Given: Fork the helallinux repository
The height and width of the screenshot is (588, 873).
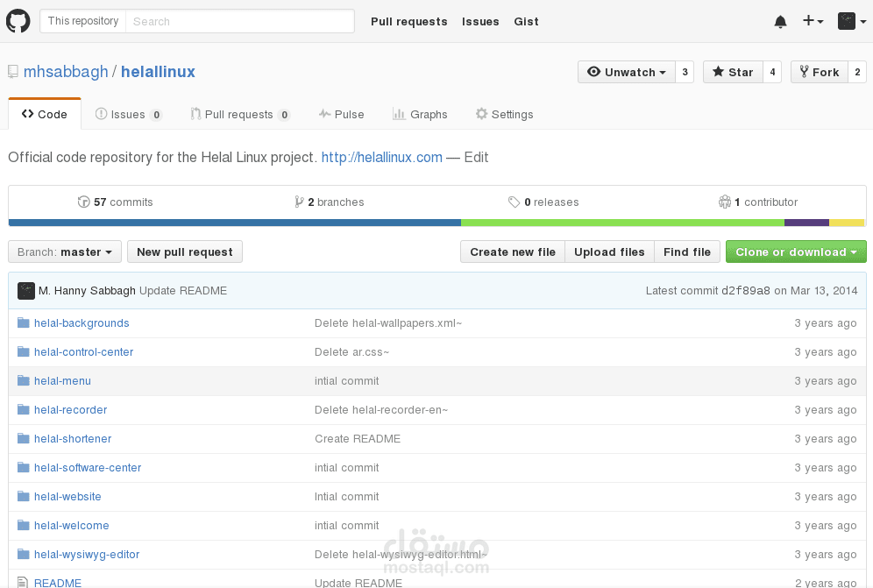Looking at the screenshot, I should click(x=819, y=72).
